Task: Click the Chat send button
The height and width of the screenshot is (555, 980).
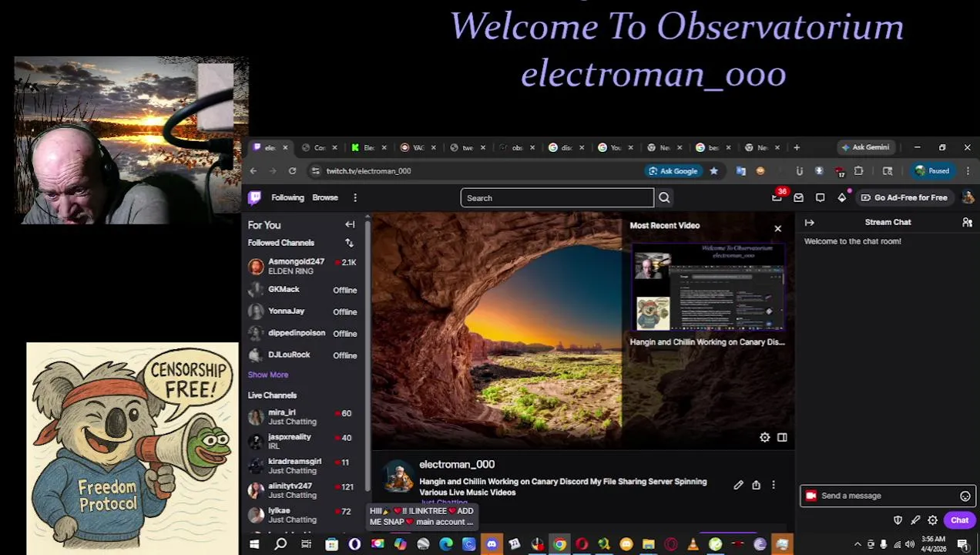Action: point(959,520)
